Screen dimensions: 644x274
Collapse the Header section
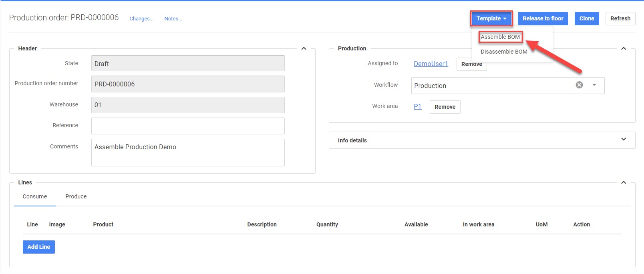tap(304, 48)
